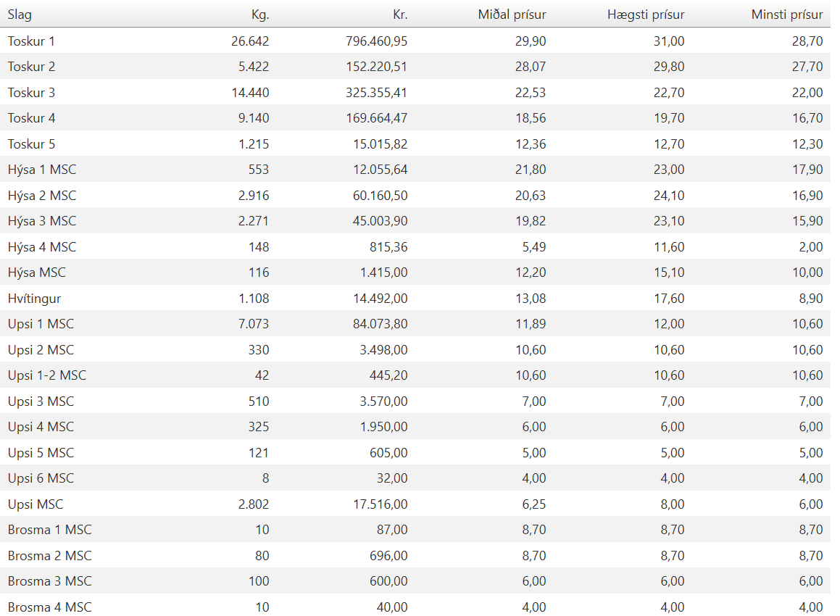Click the Toskur 3 row label
The height and width of the screenshot is (616, 840).
[32, 93]
